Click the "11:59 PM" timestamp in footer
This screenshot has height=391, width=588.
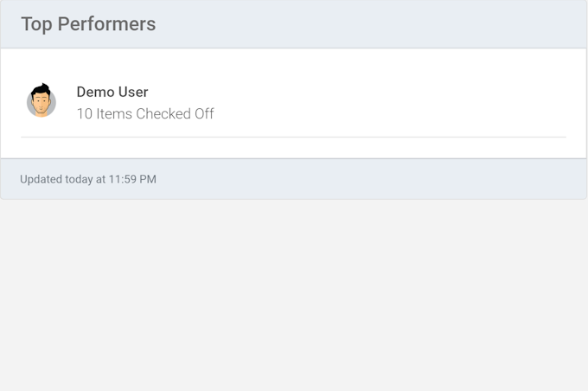[x=132, y=179]
